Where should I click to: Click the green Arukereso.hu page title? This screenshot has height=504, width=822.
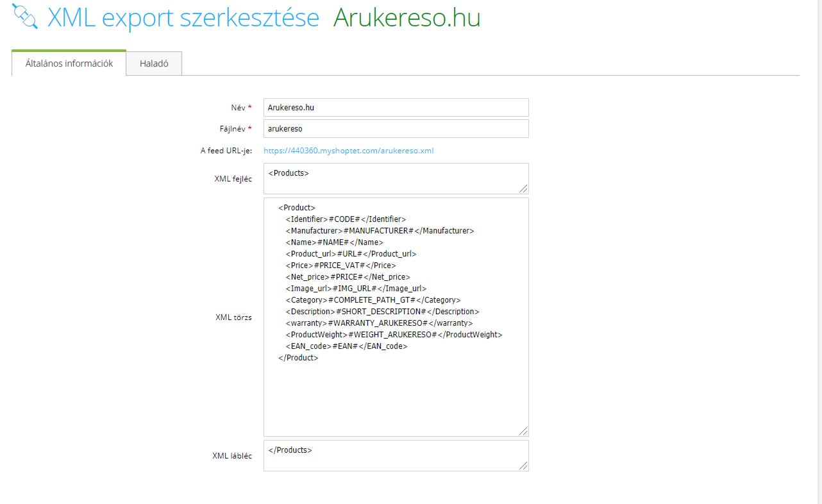click(407, 19)
